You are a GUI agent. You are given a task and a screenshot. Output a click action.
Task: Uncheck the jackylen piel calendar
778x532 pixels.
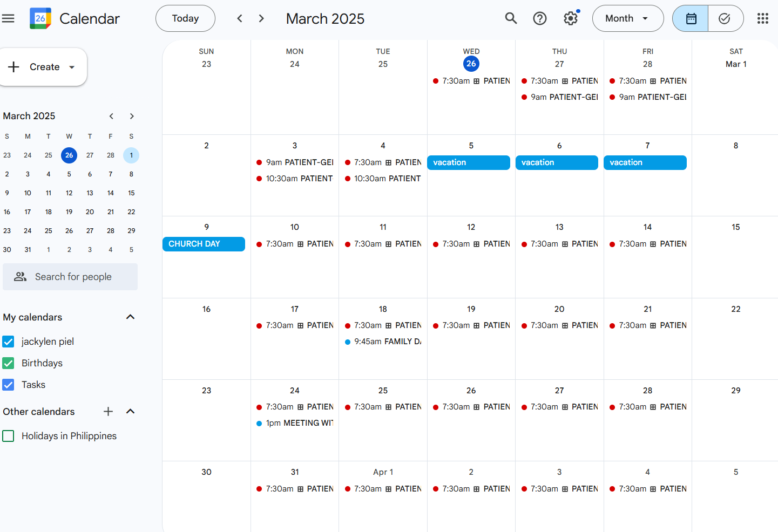click(x=8, y=342)
